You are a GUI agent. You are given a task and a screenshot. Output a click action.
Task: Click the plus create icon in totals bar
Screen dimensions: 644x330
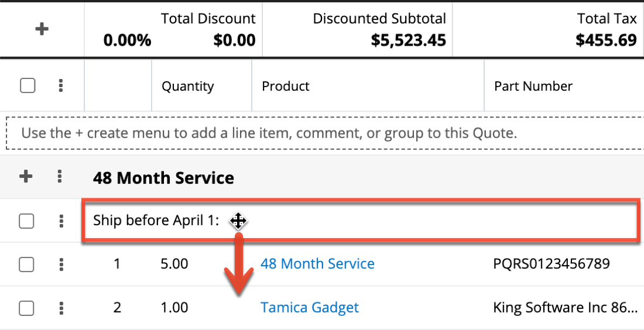coord(42,29)
